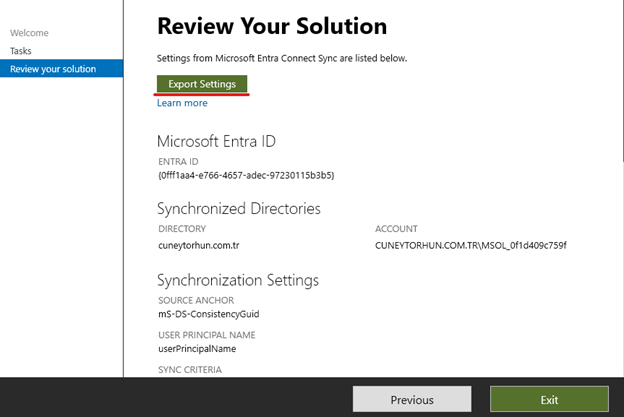Select Welcome in the sidebar
This screenshot has width=624, height=417.
(x=29, y=33)
